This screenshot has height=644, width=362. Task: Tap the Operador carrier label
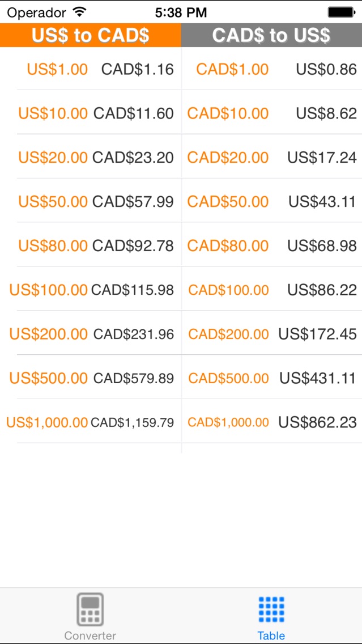pyautogui.click(x=37, y=12)
